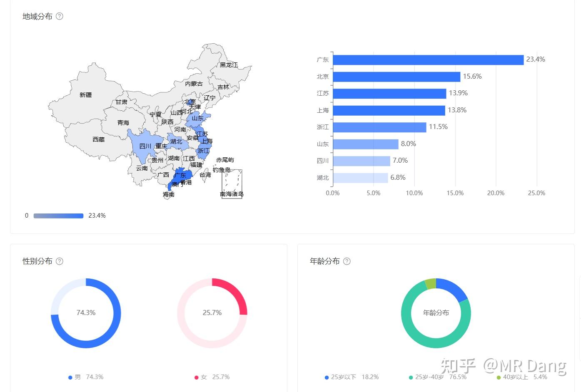Select the 广东 23.4% bar
Image resolution: width=581 pixels, height=392 pixels.
coord(425,60)
